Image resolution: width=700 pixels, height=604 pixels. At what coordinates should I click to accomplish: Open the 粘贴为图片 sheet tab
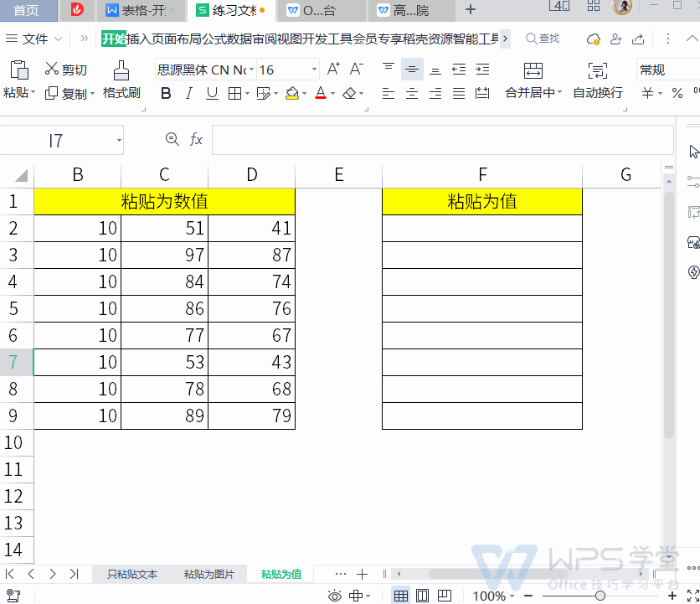[x=209, y=574]
